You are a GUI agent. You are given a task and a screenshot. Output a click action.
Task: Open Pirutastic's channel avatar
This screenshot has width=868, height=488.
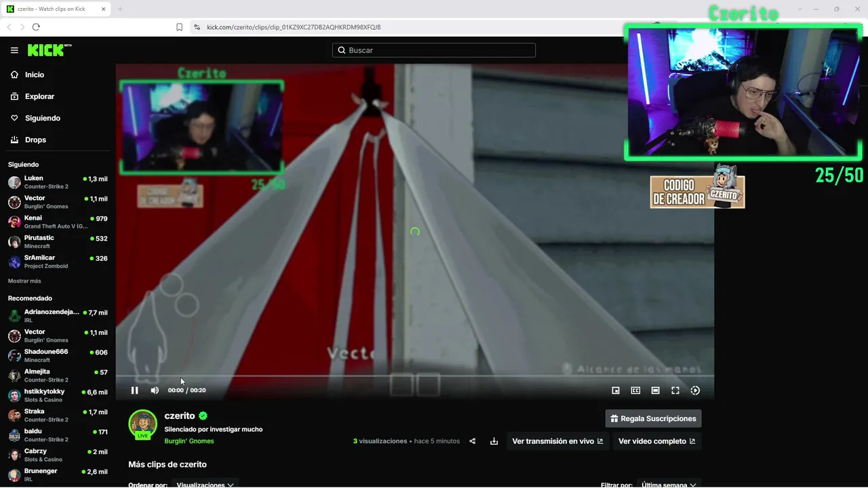(x=14, y=242)
